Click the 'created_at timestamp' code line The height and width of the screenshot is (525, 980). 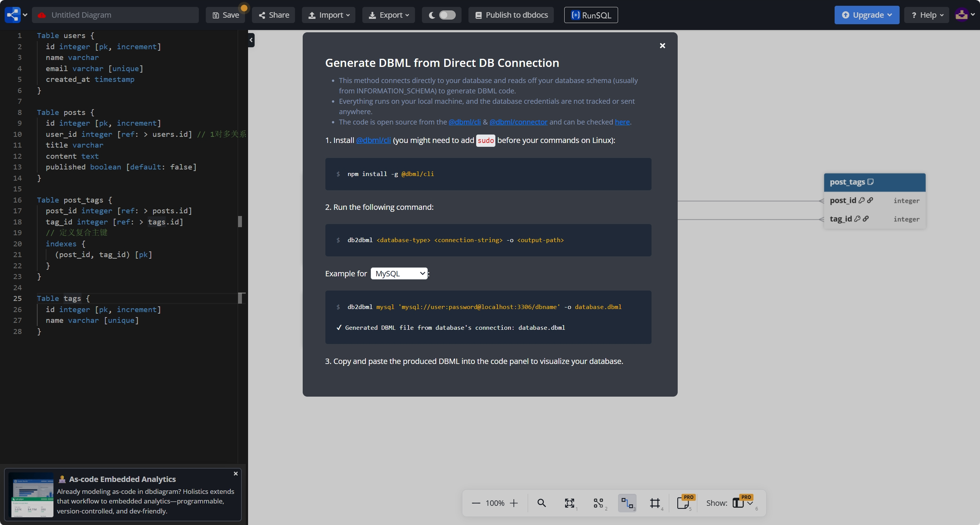click(90, 79)
